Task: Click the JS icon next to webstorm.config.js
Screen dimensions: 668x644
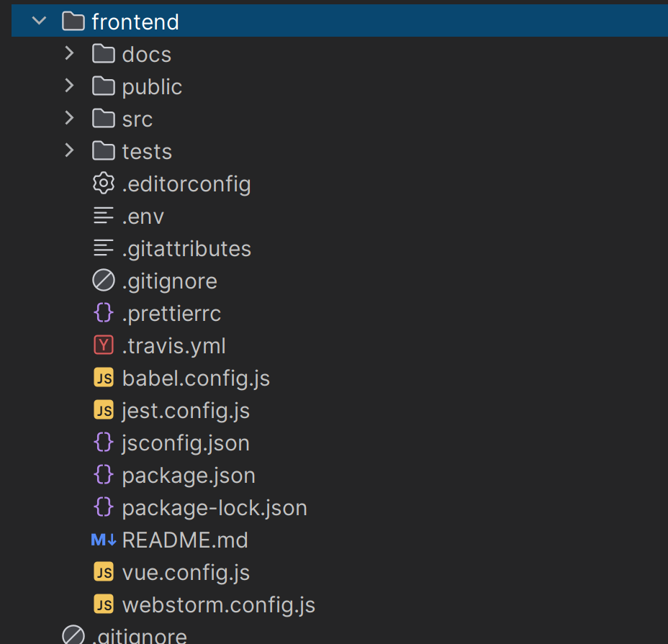Action: tap(104, 605)
